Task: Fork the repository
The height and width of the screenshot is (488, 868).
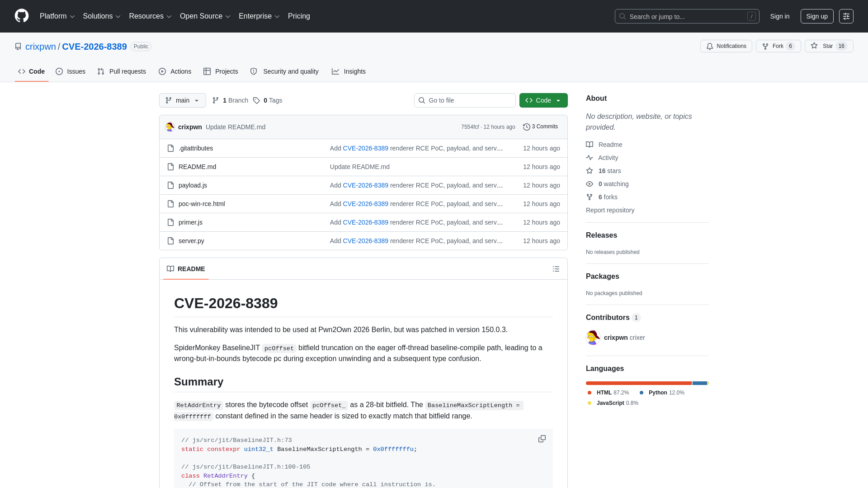Action: (778, 46)
